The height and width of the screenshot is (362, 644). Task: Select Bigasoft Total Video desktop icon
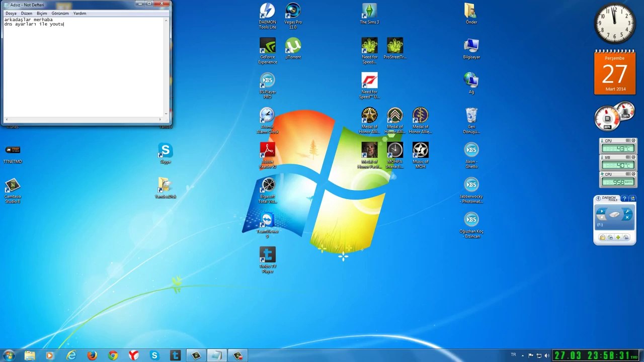(267, 191)
